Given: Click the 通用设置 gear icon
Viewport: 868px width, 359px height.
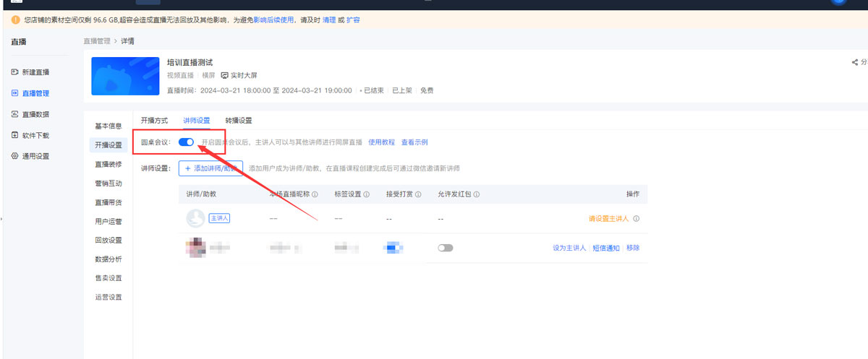Looking at the screenshot, I should [14, 156].
